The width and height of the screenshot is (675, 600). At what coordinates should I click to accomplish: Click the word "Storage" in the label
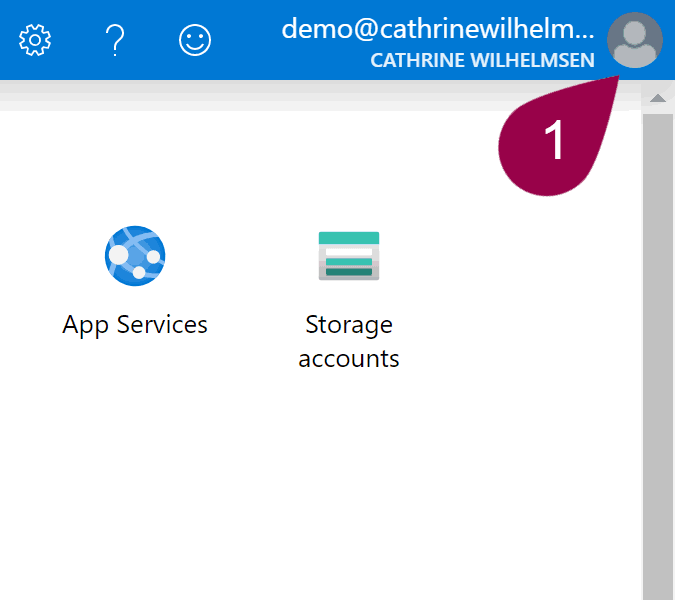(x=348, y=325)
